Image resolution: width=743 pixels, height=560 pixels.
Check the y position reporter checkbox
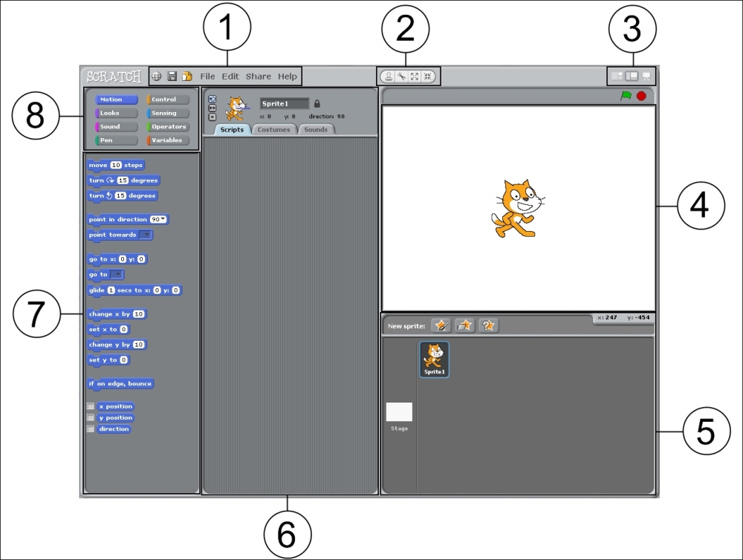point(91,418)
